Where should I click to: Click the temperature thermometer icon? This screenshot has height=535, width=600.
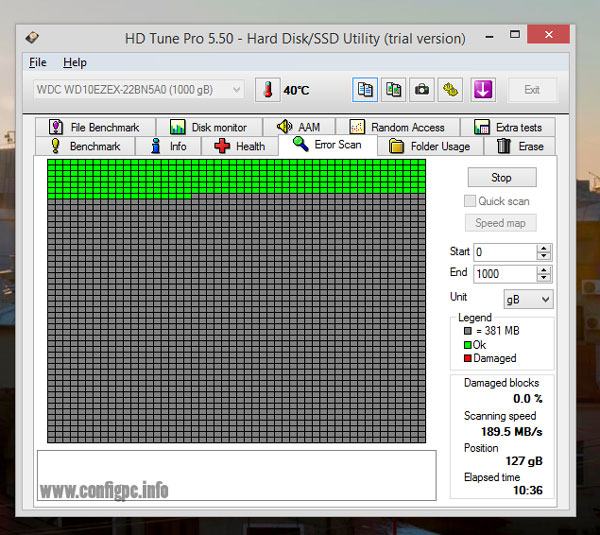268,90
